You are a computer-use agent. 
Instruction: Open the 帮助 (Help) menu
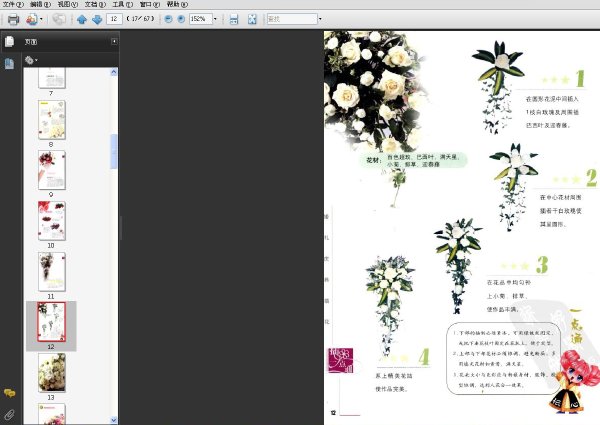(x=177, y=4)
